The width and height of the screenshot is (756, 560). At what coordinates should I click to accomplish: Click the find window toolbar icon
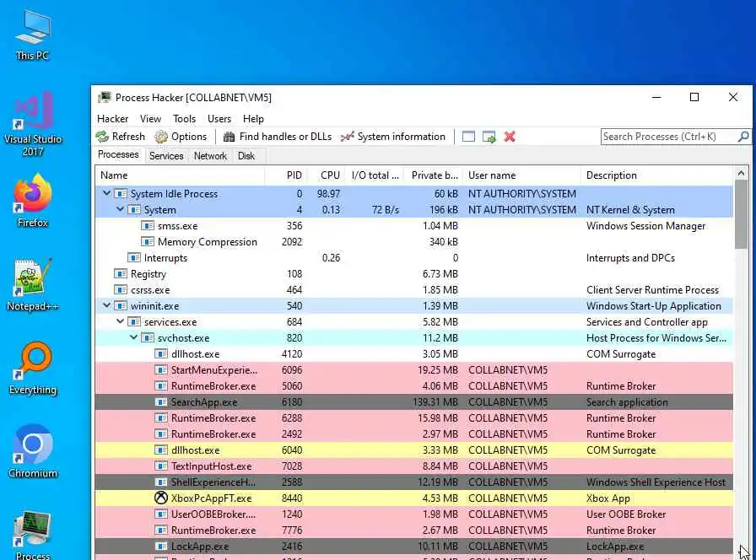(x=468, y=137)
